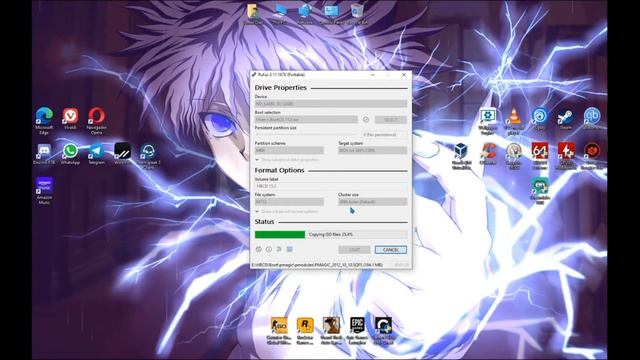Open the Device dropdown in Rufus

[x=331, y=104]
